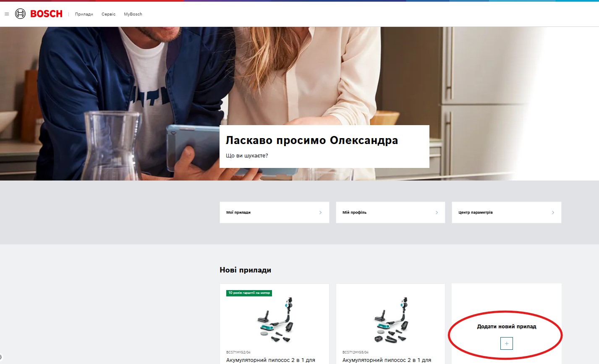Click the Bosch circular logo emblem
The width and height of the screenshot is (599, 364).
(20, 14)
